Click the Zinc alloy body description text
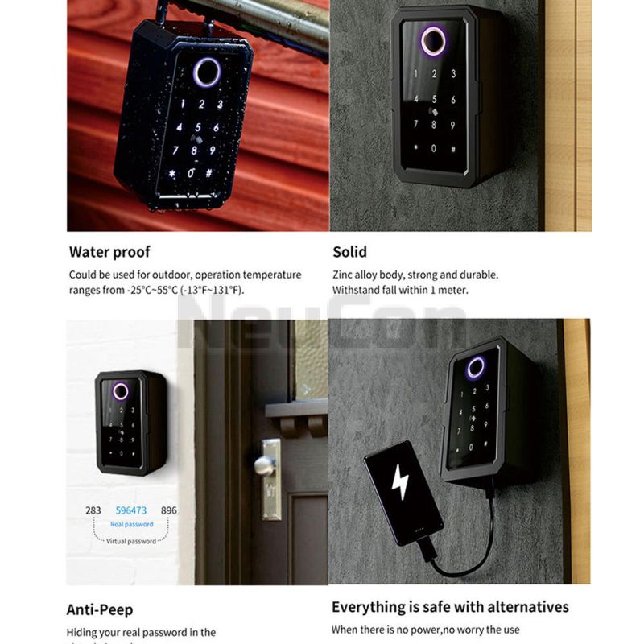The width and height of the screenshot is (644, 644). click(x=415, y=283)
